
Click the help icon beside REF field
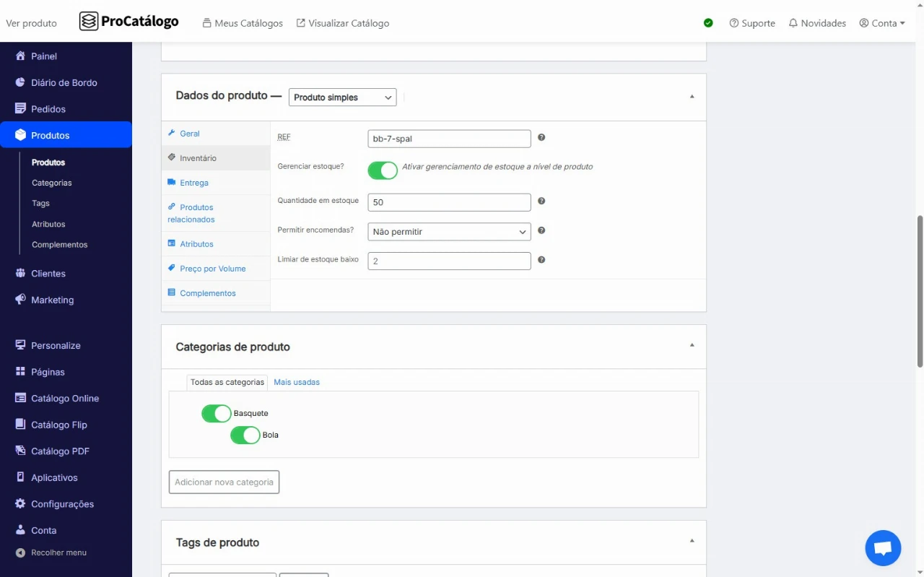point(541,137)
